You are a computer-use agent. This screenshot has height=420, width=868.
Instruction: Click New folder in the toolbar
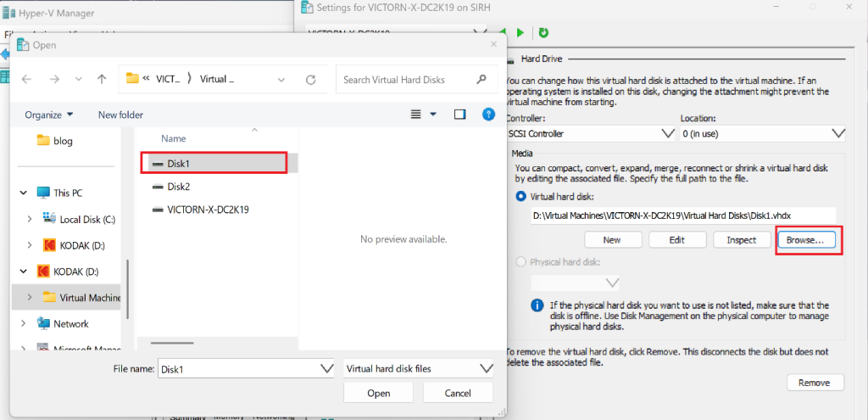coord(120,115)
